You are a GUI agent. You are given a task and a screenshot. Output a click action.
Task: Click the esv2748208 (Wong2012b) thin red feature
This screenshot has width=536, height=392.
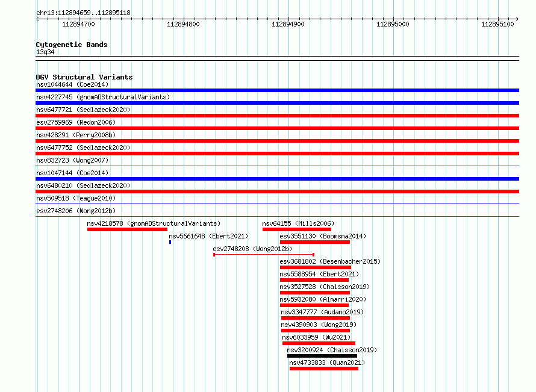(x=264, y=255)
